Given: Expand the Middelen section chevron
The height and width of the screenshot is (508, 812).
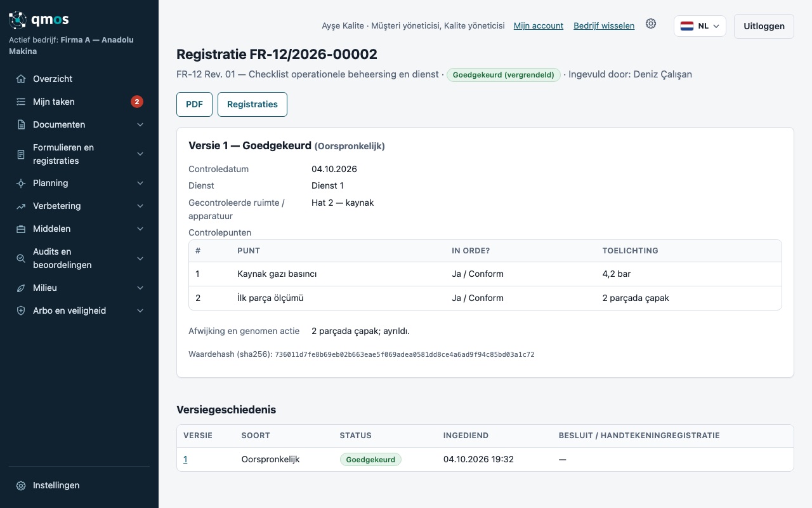Looking at the screenshot, I should click(140, 229).
